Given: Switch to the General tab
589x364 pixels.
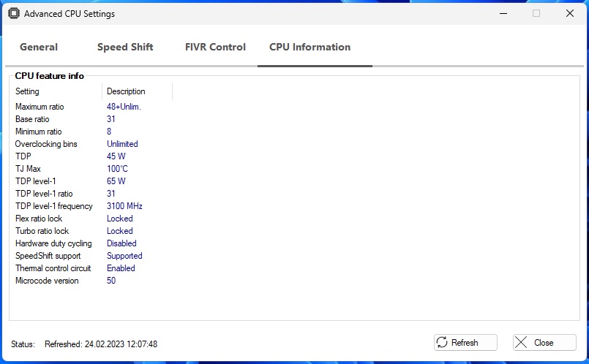Looking at the screenshot, I should pyautogui.click(x=39, y=47).
